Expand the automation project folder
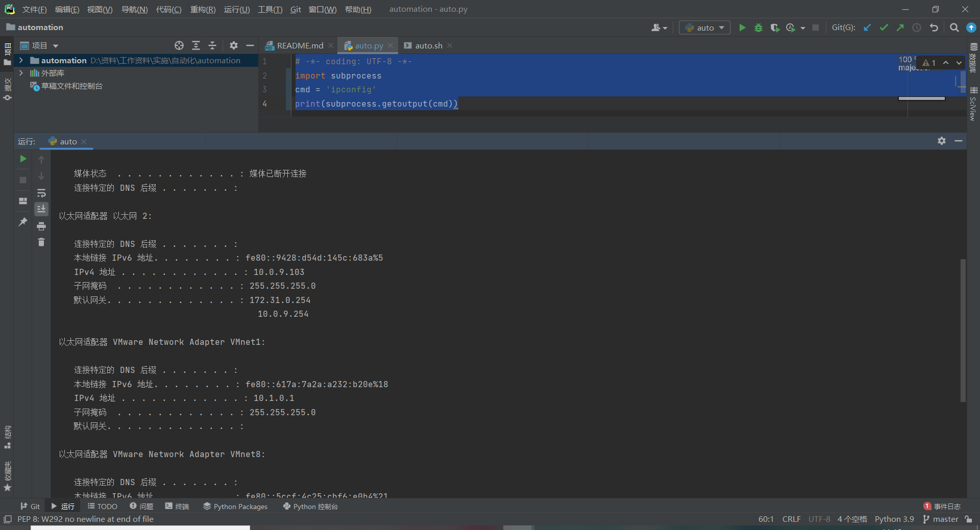This screenshot has width=980, height=530. [21, 60]
